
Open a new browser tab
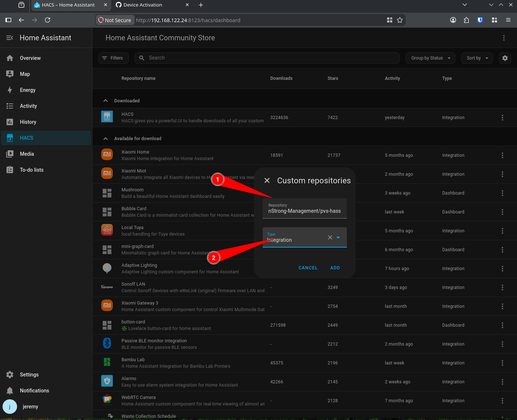coord(201,5)
